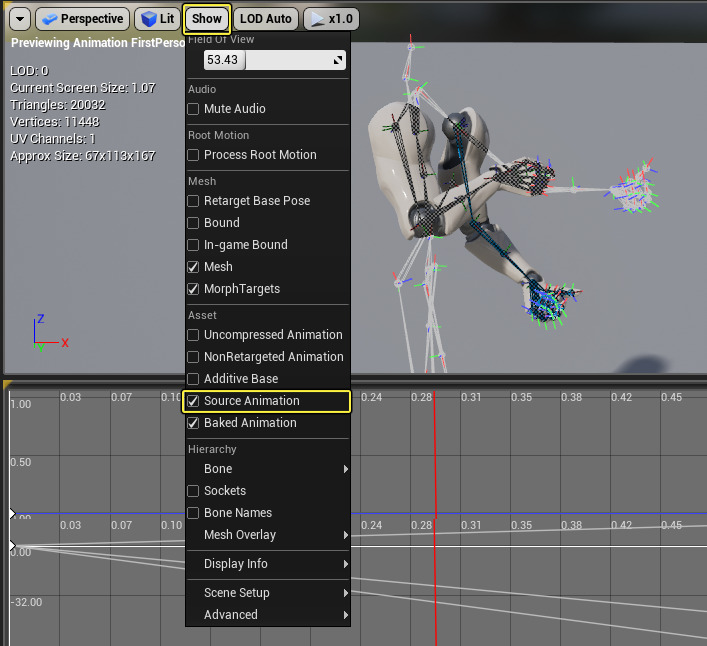
Task: Enable the Mute Audio checkbox
Action: coord(194,109)
